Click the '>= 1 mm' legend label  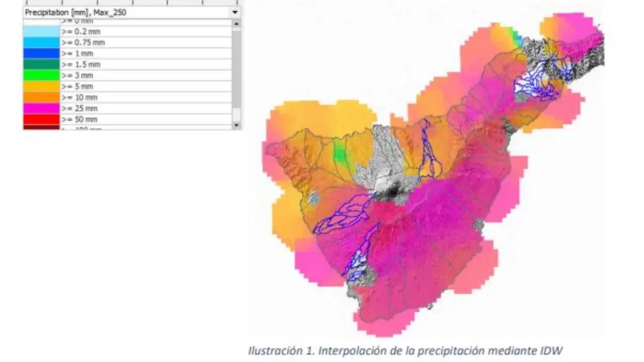coord(77,53)
